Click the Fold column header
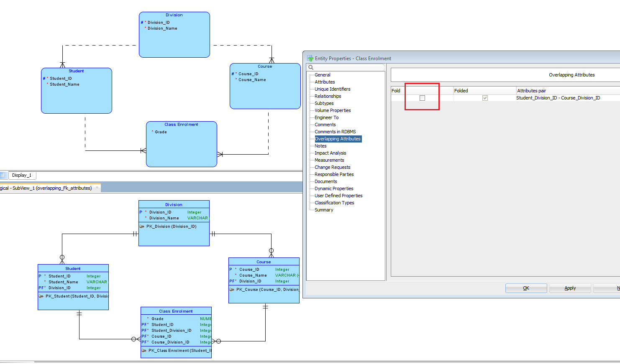Screen dimensions: 620x364 point(422,91)
